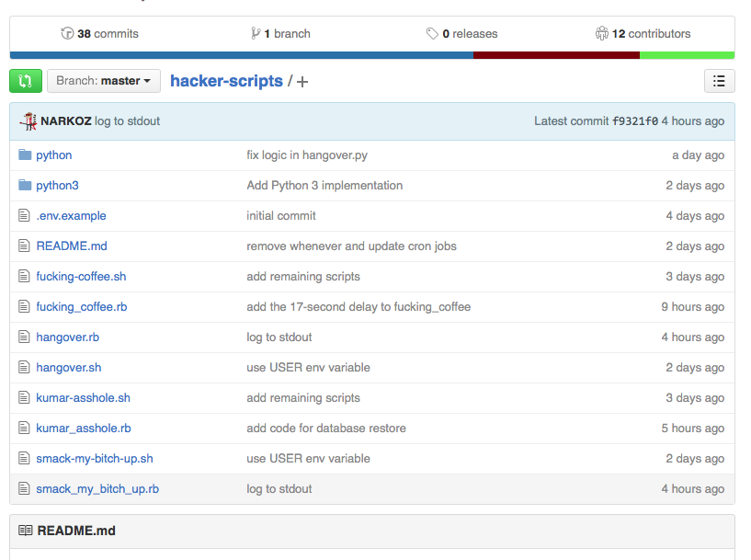Open the Branch: master dropdown
Image resolution: width=751 pixels, height=560 pixels.
pos(104,81)
